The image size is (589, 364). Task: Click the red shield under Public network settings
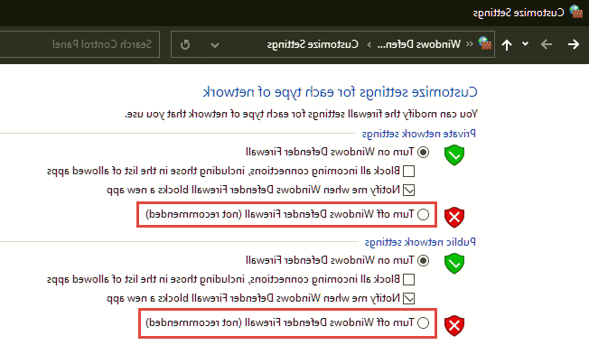click(454, 325)
